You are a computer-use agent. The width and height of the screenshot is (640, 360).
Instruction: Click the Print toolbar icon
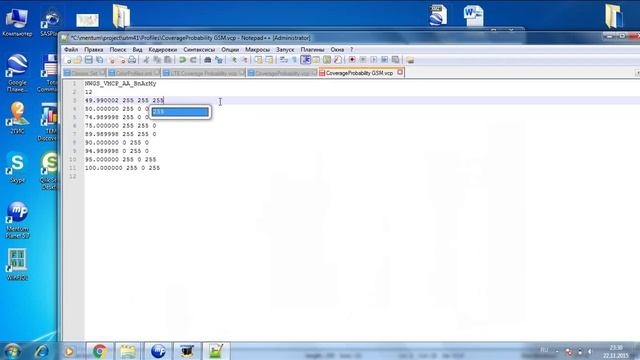pos(132,60)
